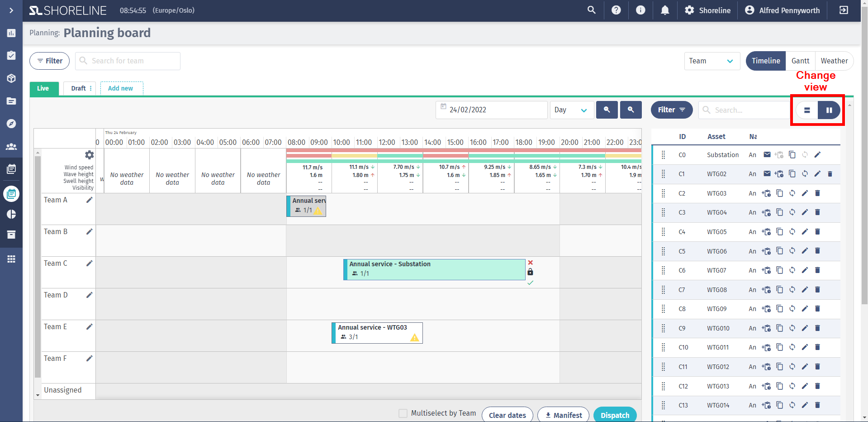Open the pie chart sidebar icon
The height and width of the screenshot is (422, 868).
pyautogui.click(x=11, y=214)
